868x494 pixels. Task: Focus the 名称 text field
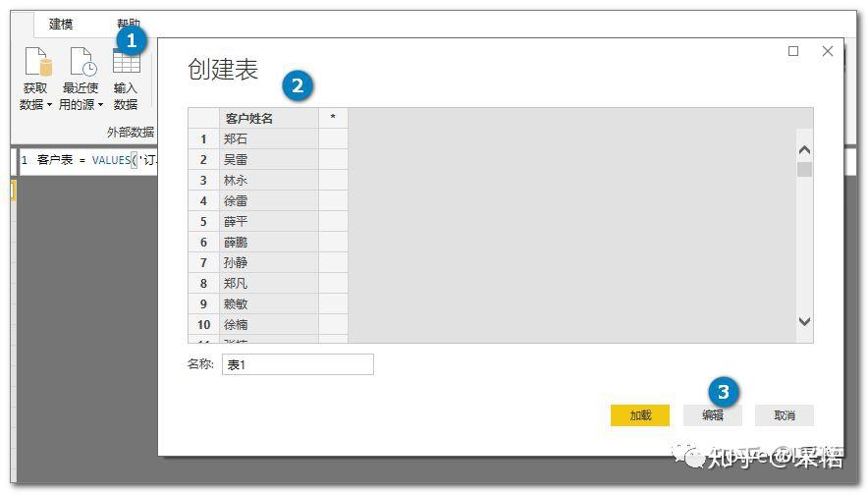point(298,364)
